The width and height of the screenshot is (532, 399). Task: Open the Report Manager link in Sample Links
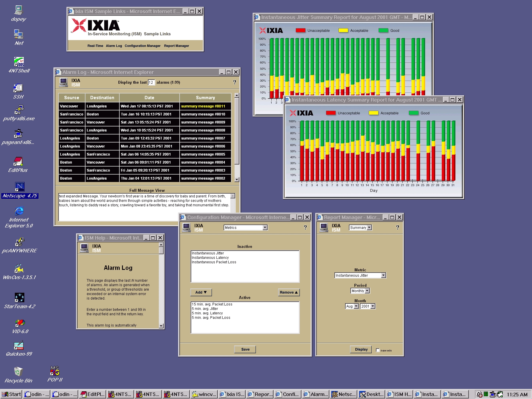point(176,46)
